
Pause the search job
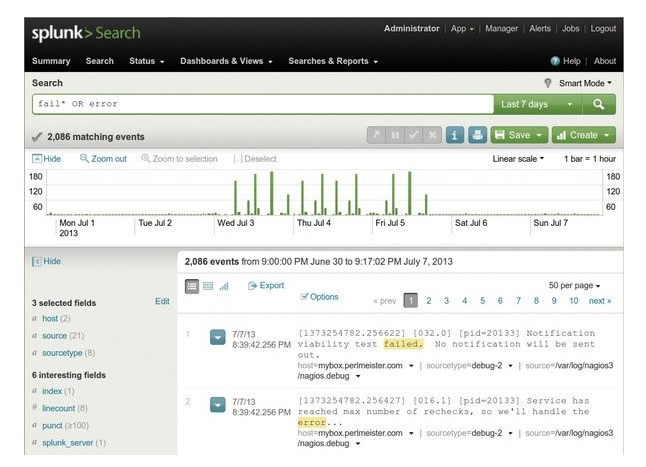(x=395, y=135)
